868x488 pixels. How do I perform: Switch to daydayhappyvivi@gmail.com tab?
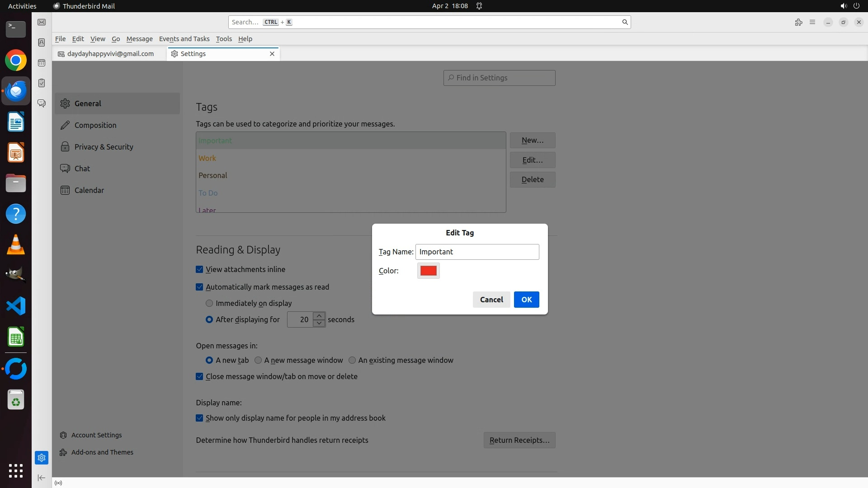110,54
